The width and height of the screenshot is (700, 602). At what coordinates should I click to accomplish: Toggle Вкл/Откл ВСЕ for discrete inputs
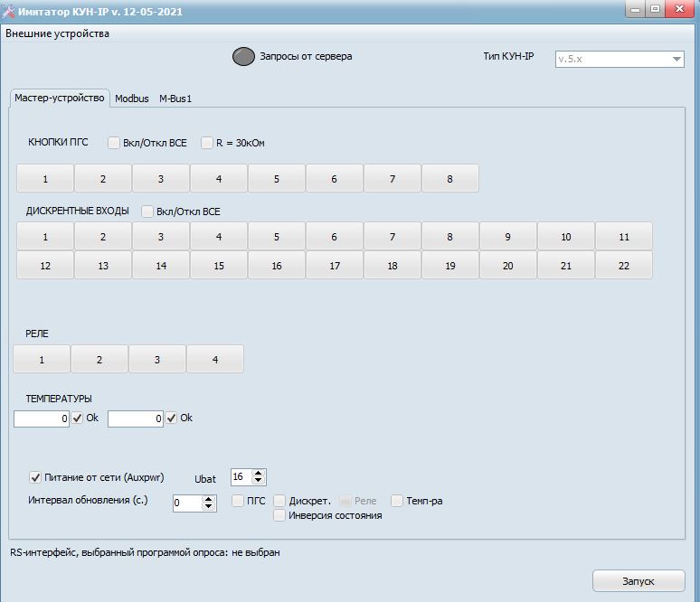tap(147, 212)
